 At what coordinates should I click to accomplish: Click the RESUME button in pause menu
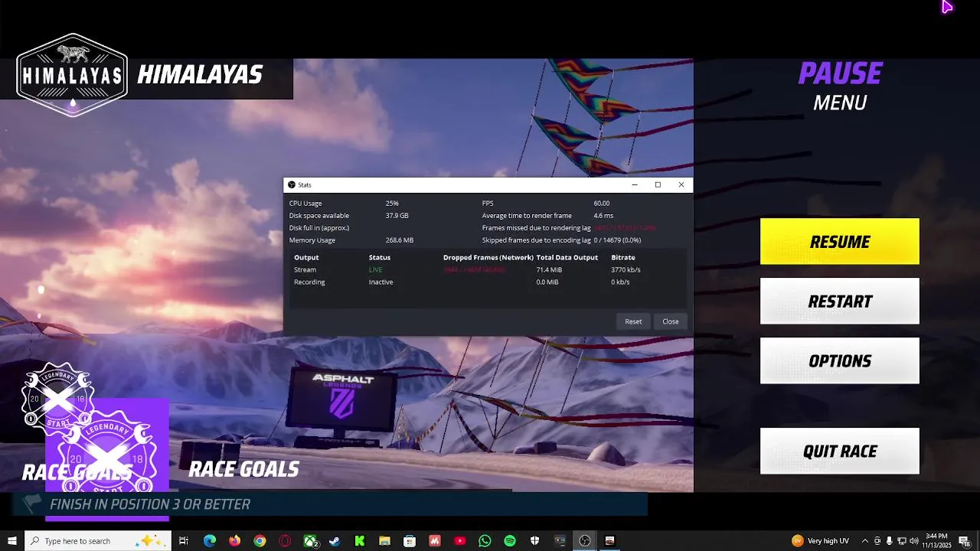840,242
